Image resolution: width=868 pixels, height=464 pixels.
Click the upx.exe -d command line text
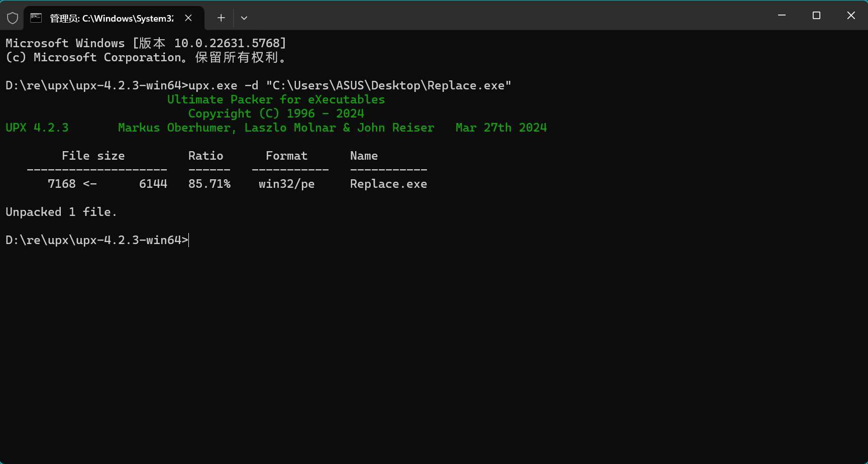point(350,85)
